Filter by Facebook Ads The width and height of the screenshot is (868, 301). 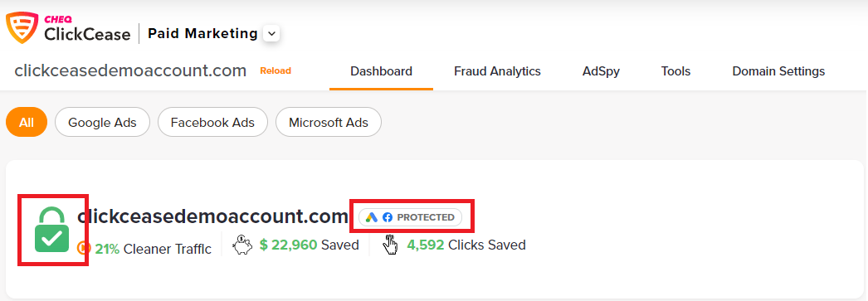click(212, 122)
